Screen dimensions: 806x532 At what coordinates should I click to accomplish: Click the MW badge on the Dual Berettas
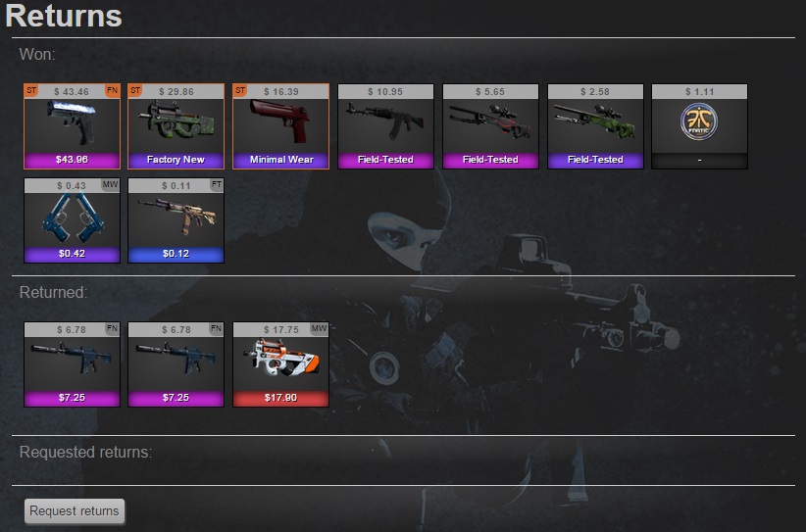(x=110, y=185)
